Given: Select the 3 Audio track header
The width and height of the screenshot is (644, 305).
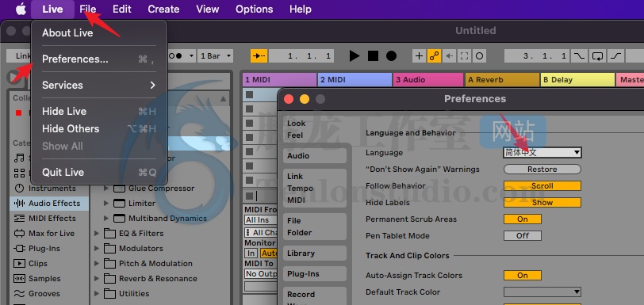Looking at the screenshot, I should (x=428, y=80).
